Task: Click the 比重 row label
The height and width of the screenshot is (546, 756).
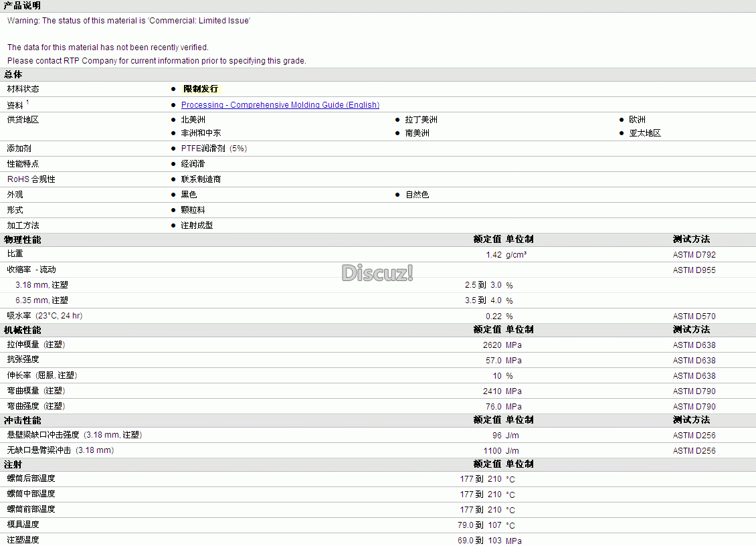Action: [x=15, y=254]
